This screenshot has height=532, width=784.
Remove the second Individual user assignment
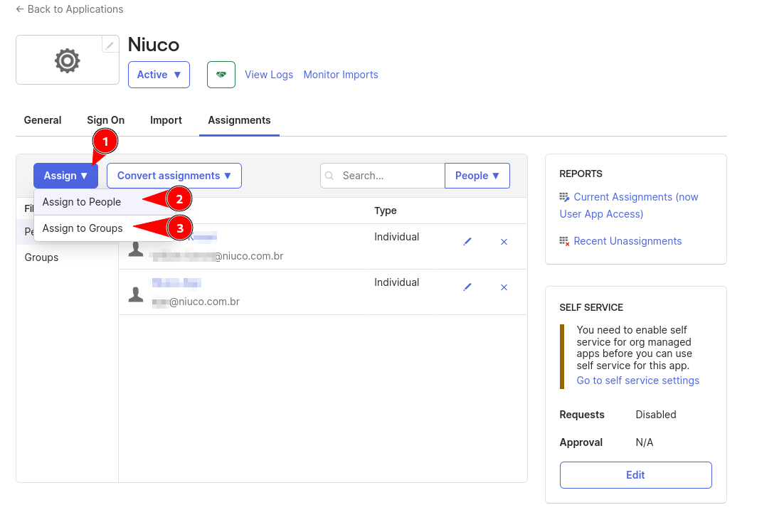504,287
